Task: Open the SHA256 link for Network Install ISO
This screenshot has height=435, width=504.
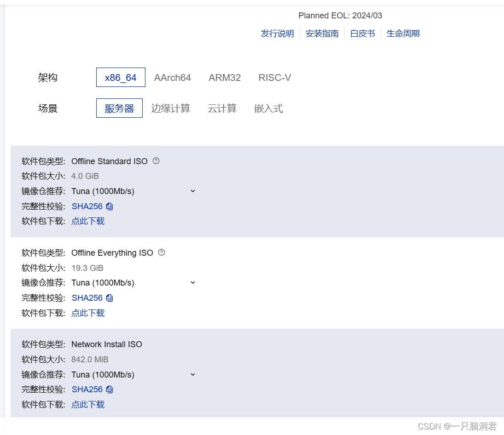Action: point(87,389)
